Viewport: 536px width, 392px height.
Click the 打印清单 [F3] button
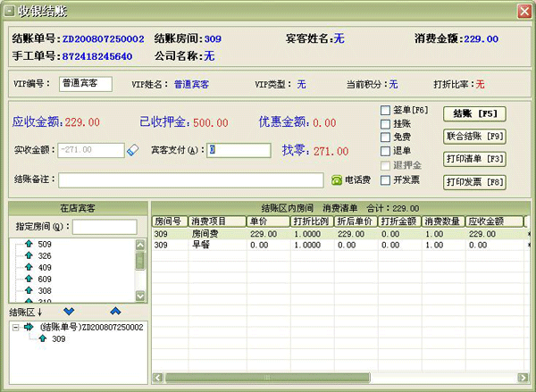click(x=475, y=159)
